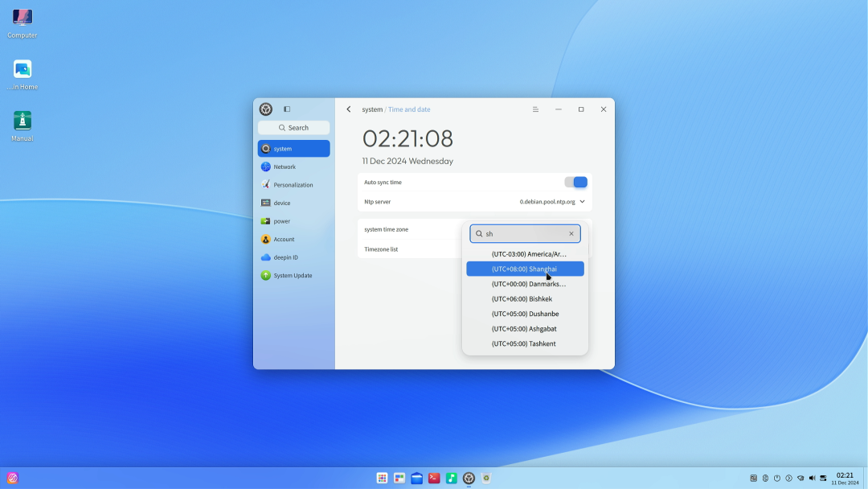Open deepin ID settings
This screenshot has width=868, height=489.
293,257
